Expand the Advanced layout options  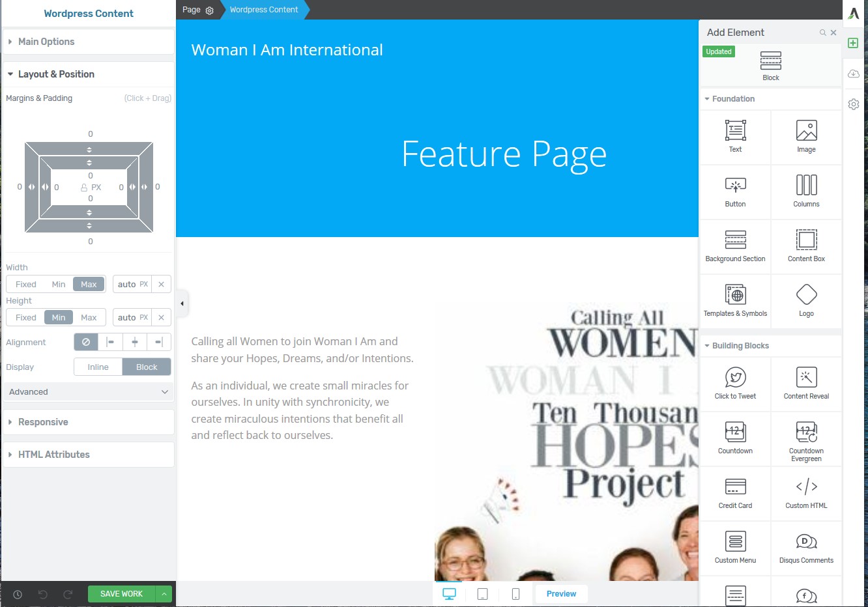point(89,392)
